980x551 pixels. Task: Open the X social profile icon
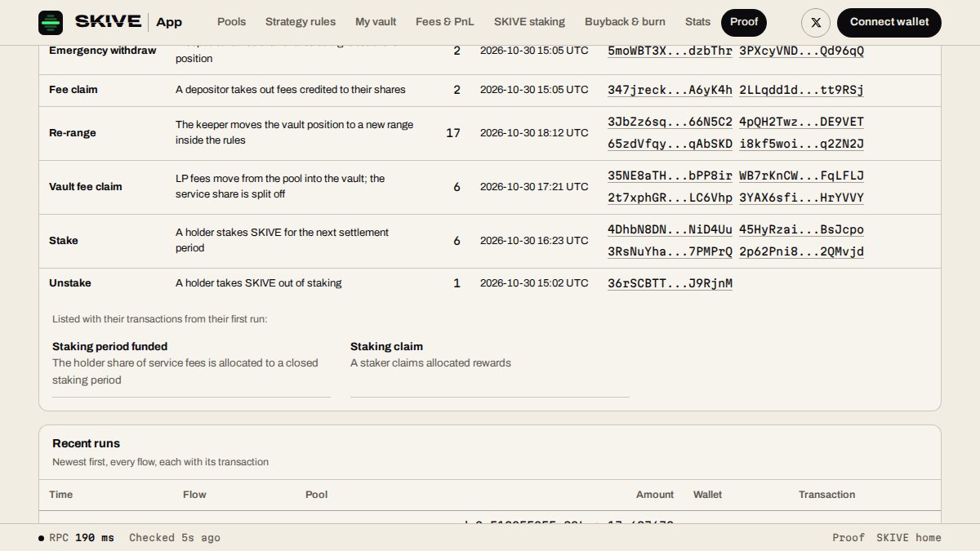[x=816, y=22]
